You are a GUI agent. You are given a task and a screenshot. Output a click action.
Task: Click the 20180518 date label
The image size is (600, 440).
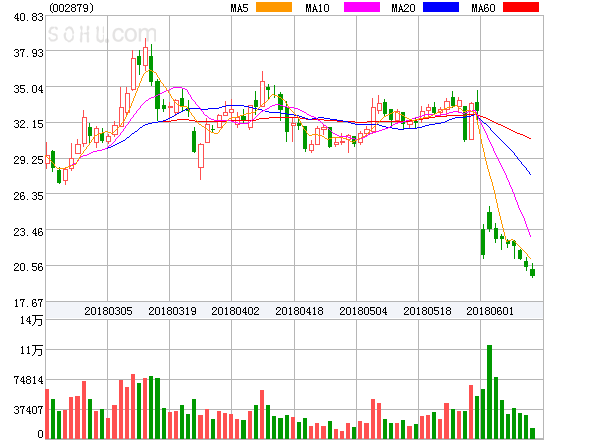pos(427,311)
